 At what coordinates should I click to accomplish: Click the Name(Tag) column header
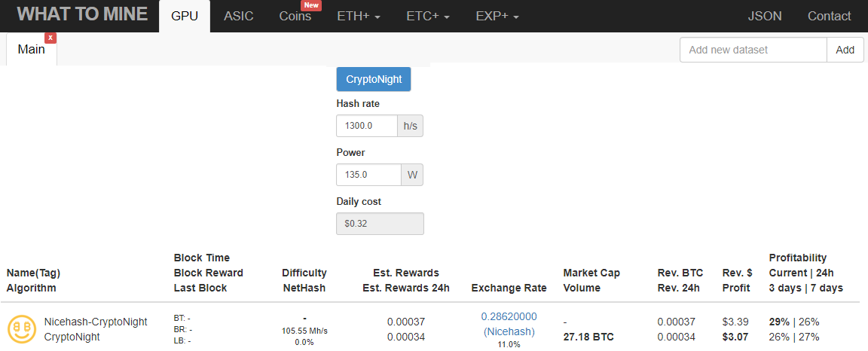[33, 273]
